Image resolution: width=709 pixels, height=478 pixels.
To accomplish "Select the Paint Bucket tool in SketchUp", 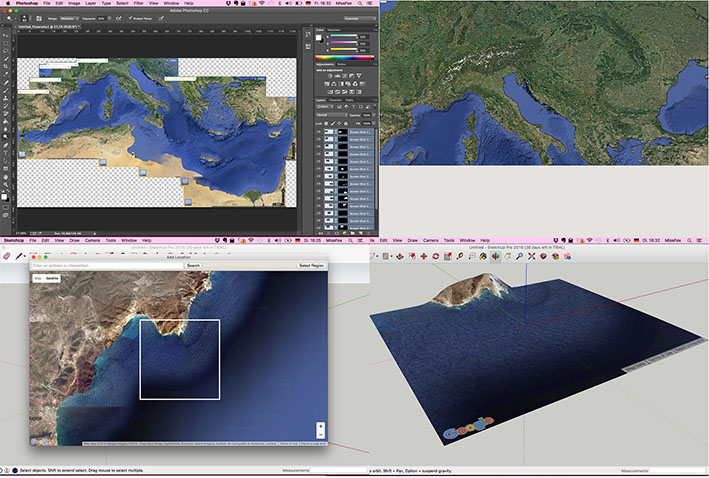I will 483,256.
